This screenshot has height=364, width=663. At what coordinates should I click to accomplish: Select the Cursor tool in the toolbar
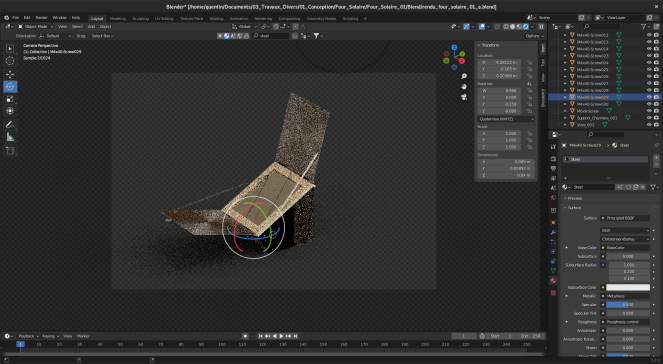point(10,61)
